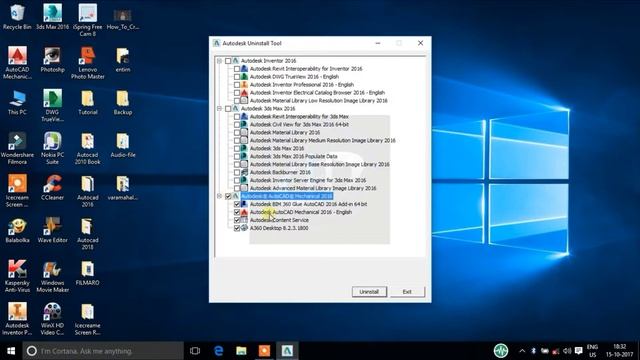Click the Cortana search box
This screenshot has height=360, width=640.
[103, 351]
